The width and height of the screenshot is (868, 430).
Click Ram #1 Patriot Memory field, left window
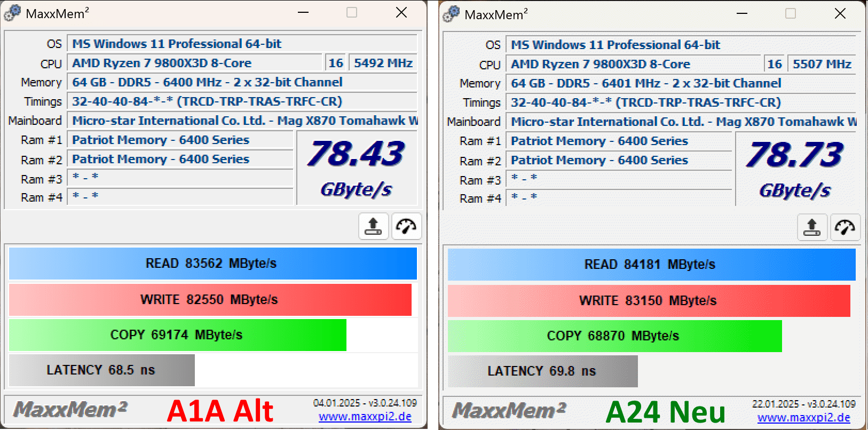point(180,140)
